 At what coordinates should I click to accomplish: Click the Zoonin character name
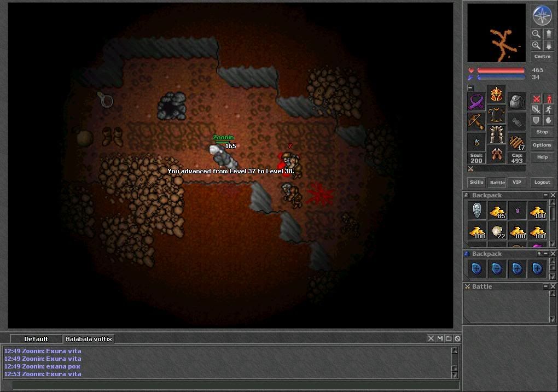click(223, 137)
